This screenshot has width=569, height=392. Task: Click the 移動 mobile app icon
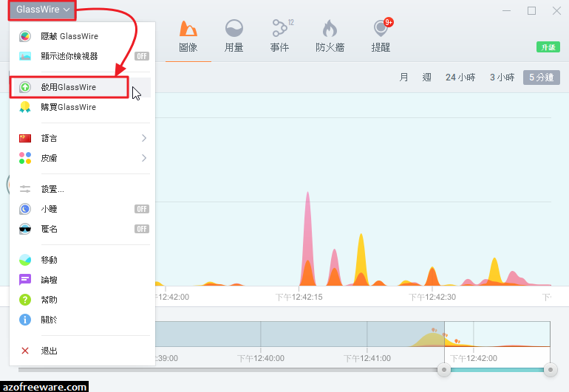(x=25, y=260)
